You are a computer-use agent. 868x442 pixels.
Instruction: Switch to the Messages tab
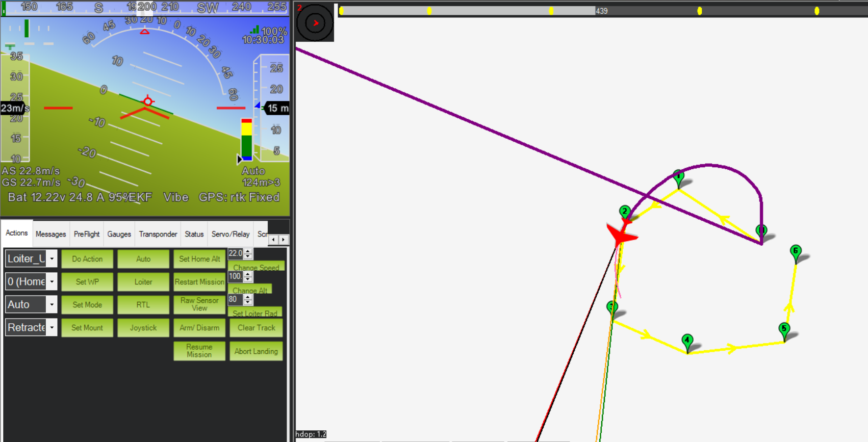50,234
